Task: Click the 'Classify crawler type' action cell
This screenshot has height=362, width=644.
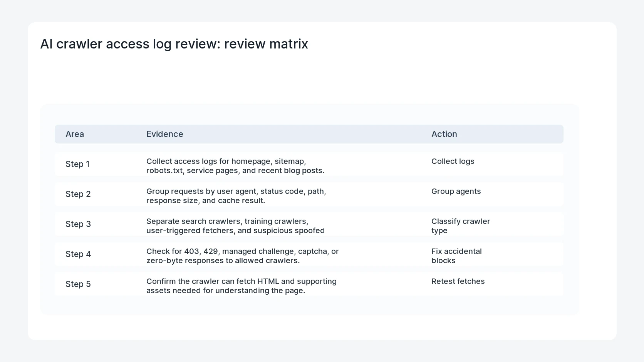Action: pyautogui.click(x=461, y=226)
